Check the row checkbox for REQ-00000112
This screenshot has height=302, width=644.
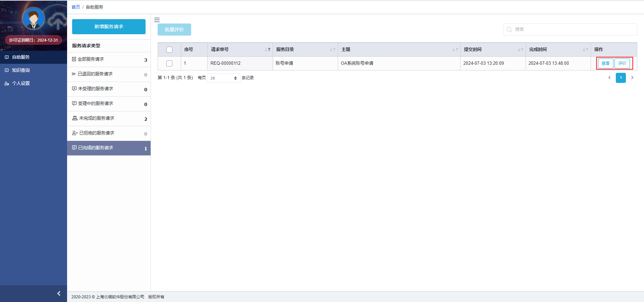[169, 63]
